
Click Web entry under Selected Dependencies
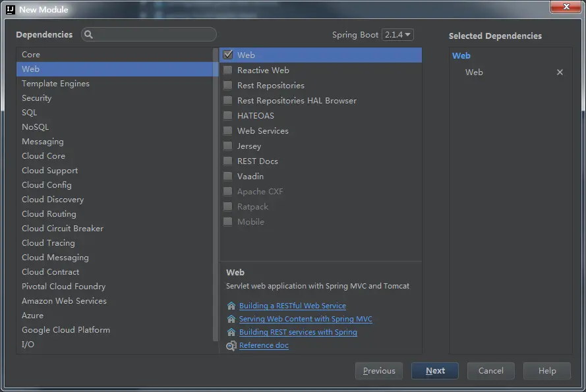(x=474, y=72)
